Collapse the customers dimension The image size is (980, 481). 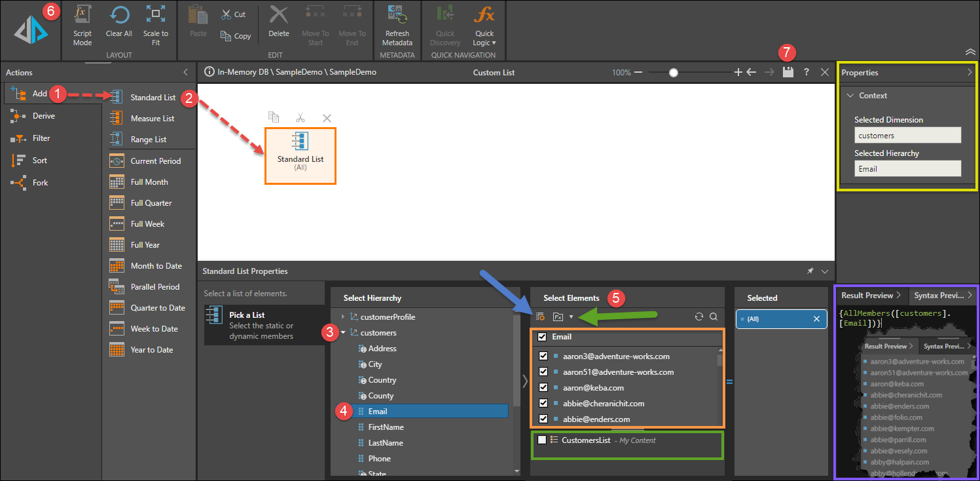click(x=343, y=333)
